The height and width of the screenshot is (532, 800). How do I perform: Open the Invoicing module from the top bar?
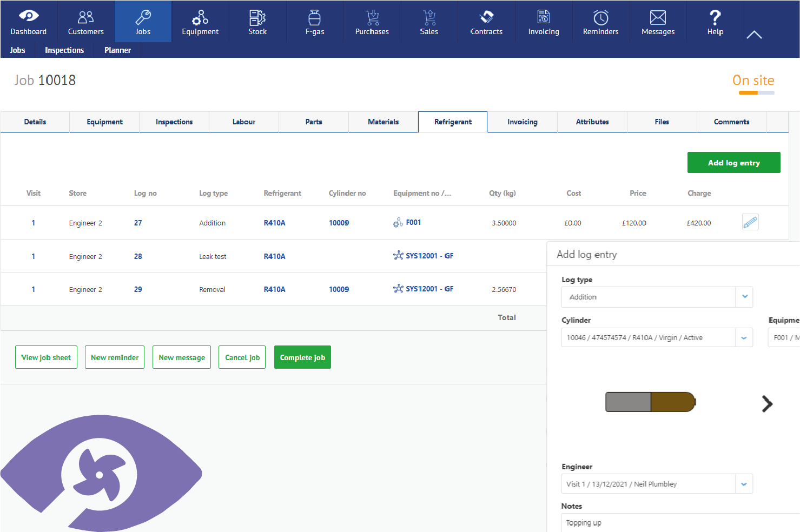543,22
